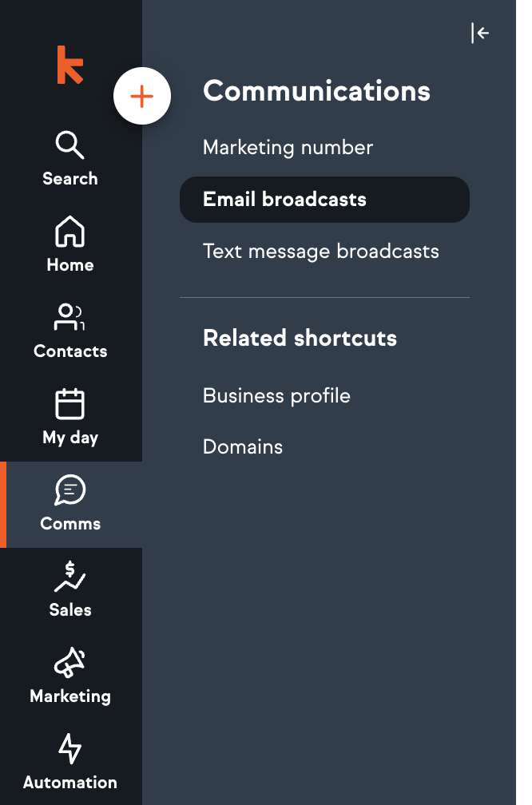Open Automation with the lightning bolt icon
Image resolution: width=532 pixels, height=805 pixels.
[x=69, y=749]
